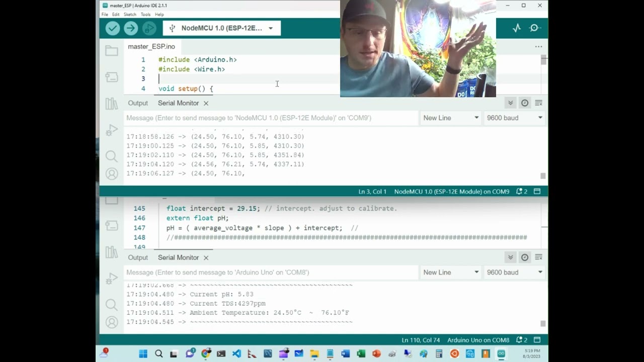Open the File menu
The height and width of the screenshot is (362, 644).
point(105,15)
